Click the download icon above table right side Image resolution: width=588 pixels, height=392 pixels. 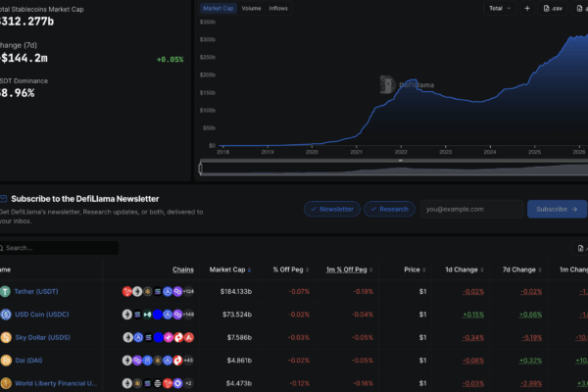click(x=580, y=248)
